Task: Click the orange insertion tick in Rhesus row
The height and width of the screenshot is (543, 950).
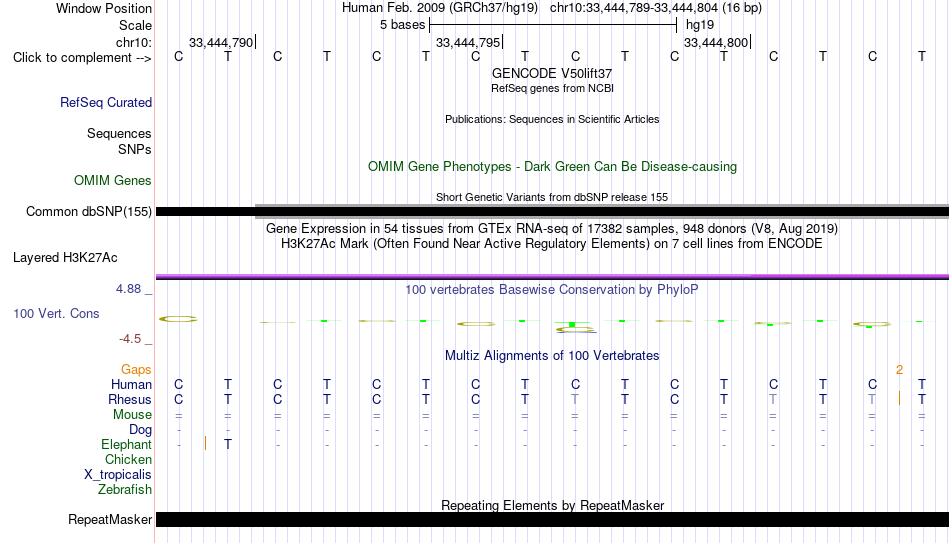Action: point(900,398)
